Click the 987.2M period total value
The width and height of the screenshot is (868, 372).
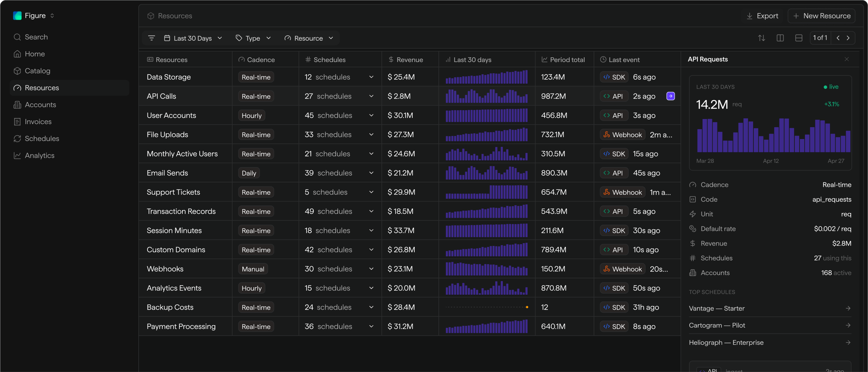(553, 96)
